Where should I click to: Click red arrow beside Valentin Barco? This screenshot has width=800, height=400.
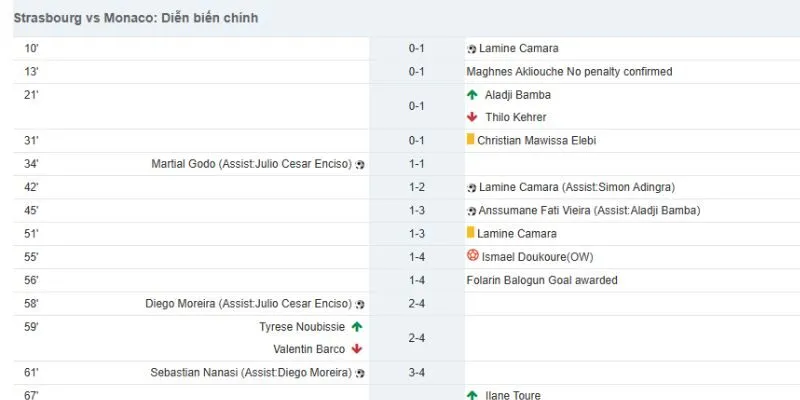tap(357, 349)
